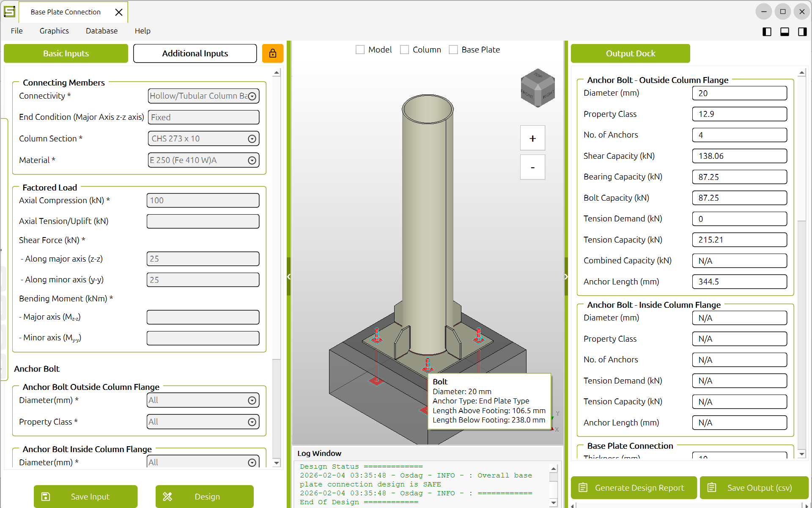Click the Design tools icon
This screenshot has height=508, width=812.
click(x=167, y=497)
